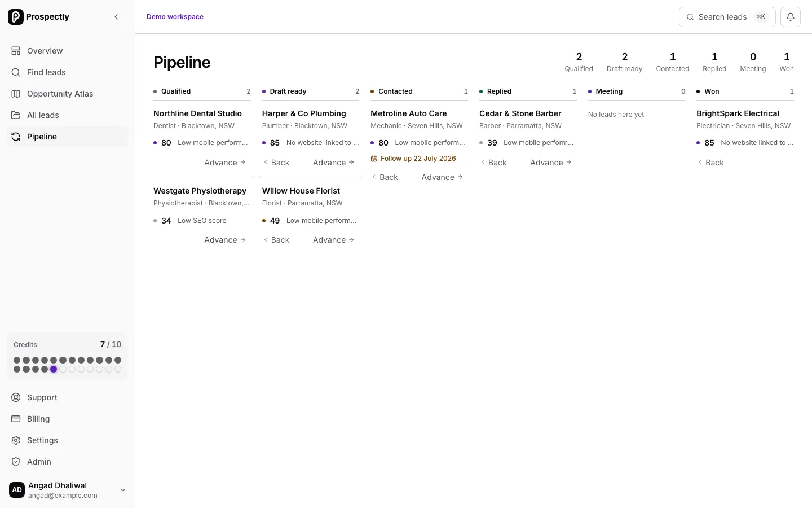Collapse the sidebar with the chevron

point(116,17)
